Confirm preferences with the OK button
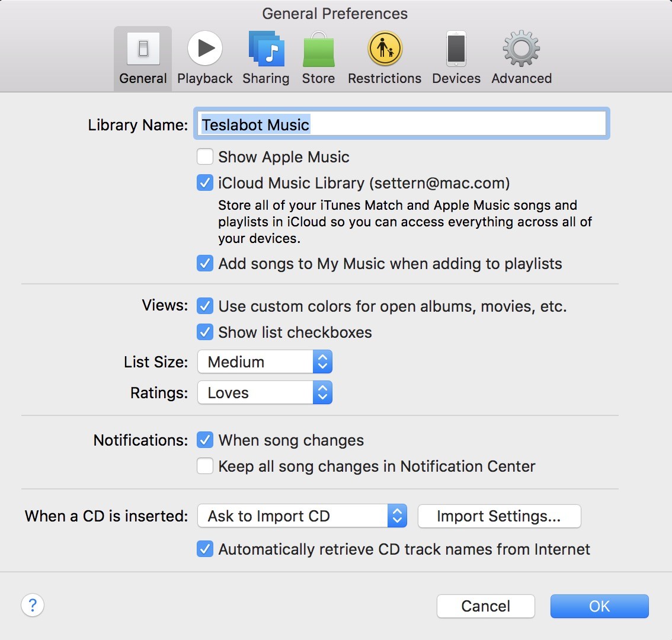Viewport: 672px width, 640px height. tap(600, 606)
